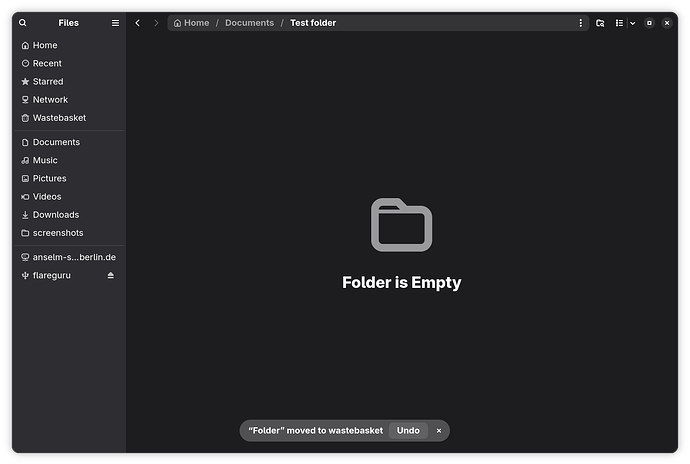This screenshot has height=464, width=690.
Task: Go back with the left arrow
Action: click(138, 23)
